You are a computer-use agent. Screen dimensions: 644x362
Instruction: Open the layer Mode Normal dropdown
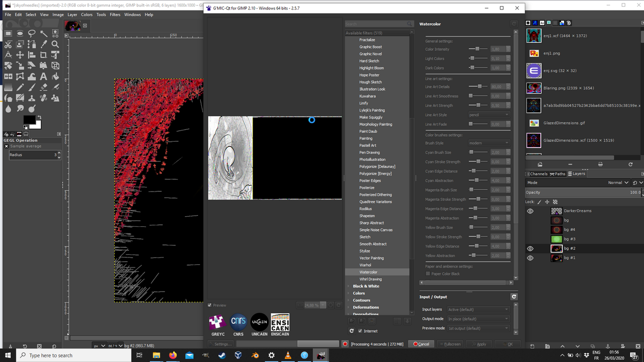tap(619, 183)
